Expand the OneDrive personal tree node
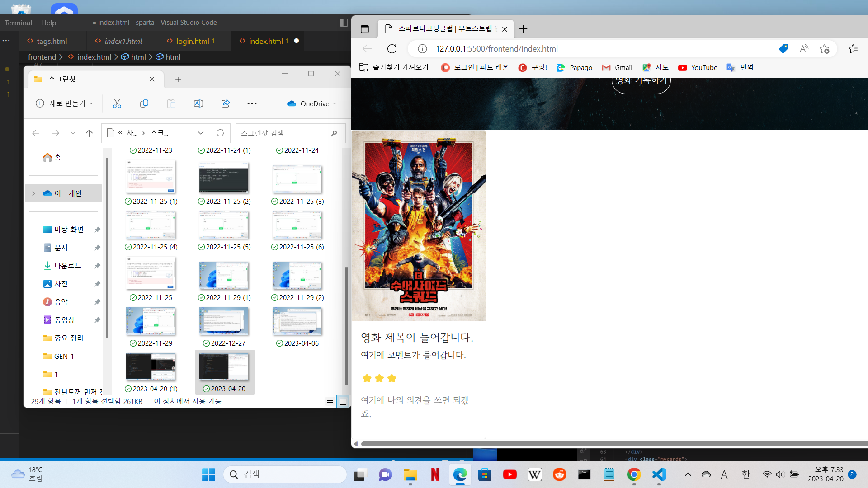Screen dimensions: 868x488 point(33,193)
